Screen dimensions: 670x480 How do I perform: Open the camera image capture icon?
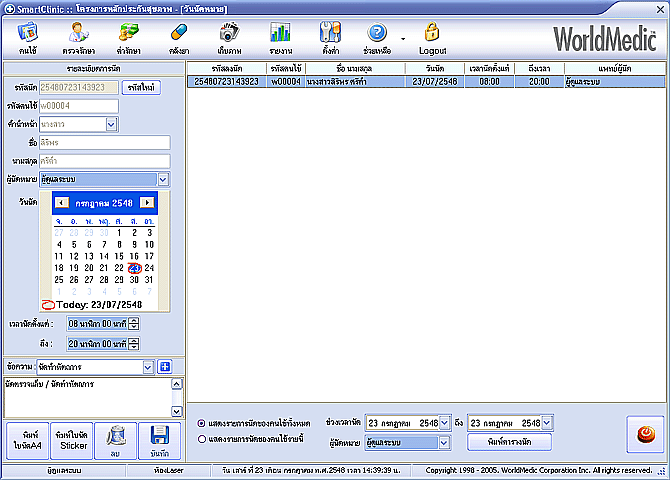click(229, 37)
